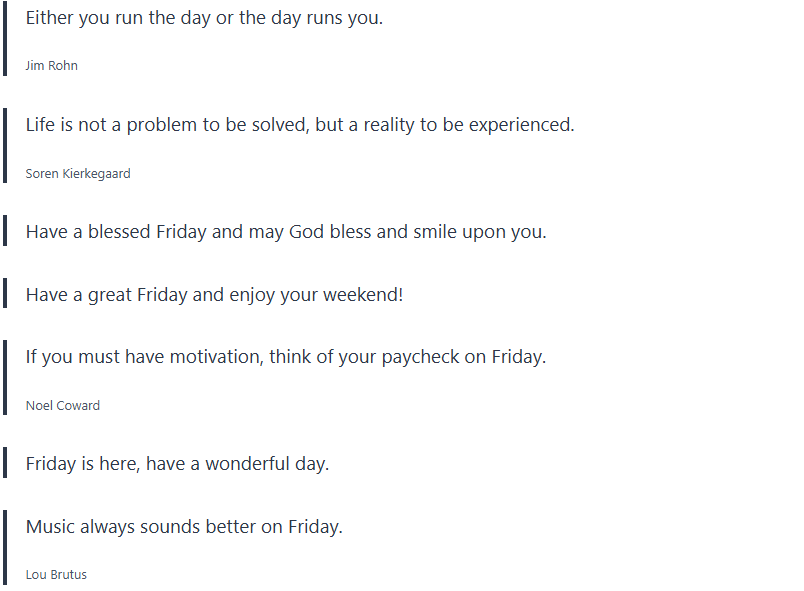Click the left bar beside Noel Coward quote

pos(5,378)
